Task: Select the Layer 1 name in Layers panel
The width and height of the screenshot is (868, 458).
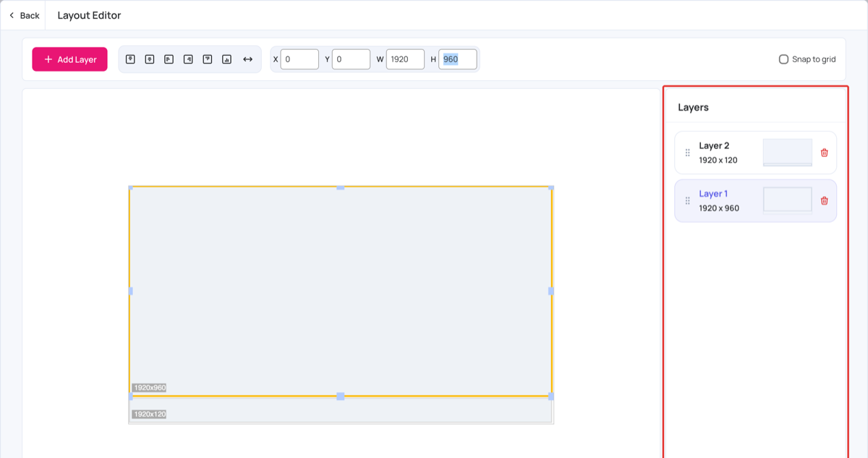Action: pyautogui.click(x=713, y=193)
